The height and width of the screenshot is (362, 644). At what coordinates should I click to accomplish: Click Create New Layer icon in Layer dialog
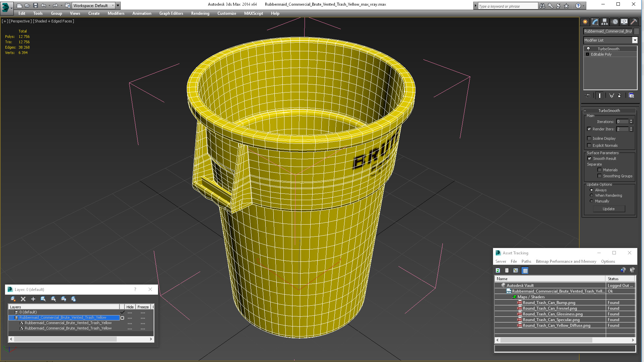tap(13, 299)
